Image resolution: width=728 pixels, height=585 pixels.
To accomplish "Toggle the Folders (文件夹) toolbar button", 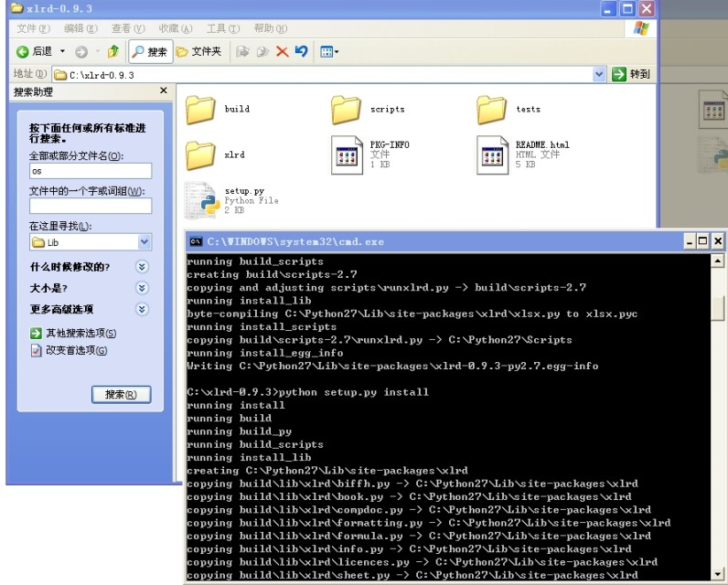I will (x=198, y=51).
